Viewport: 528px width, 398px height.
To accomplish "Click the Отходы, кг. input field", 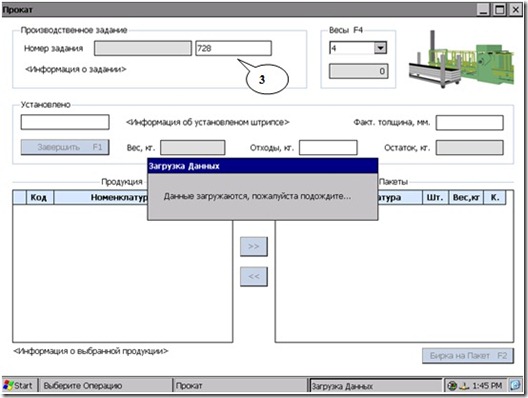I will point(328,147).
